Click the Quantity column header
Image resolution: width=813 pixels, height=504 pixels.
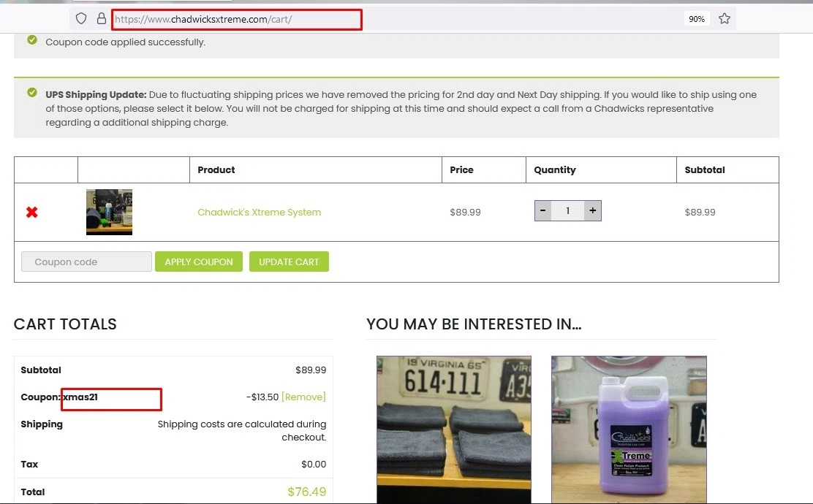click(x=555, y=170)
